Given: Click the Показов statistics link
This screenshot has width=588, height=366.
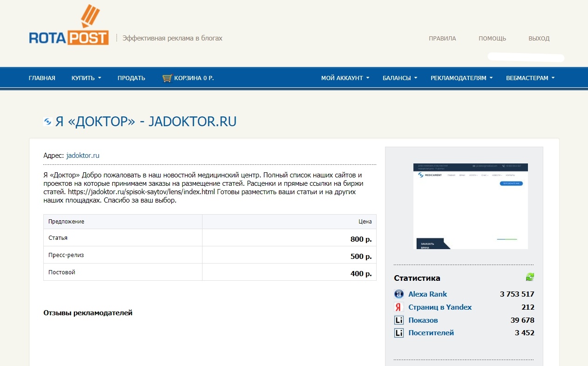Looking at the screenshot, I should click(x=423, y=320).
